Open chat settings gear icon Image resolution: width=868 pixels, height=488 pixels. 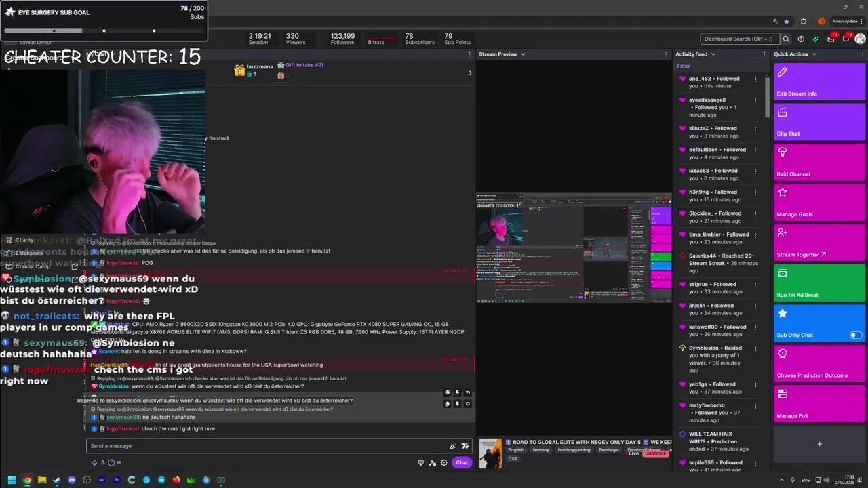coord(444,462)
